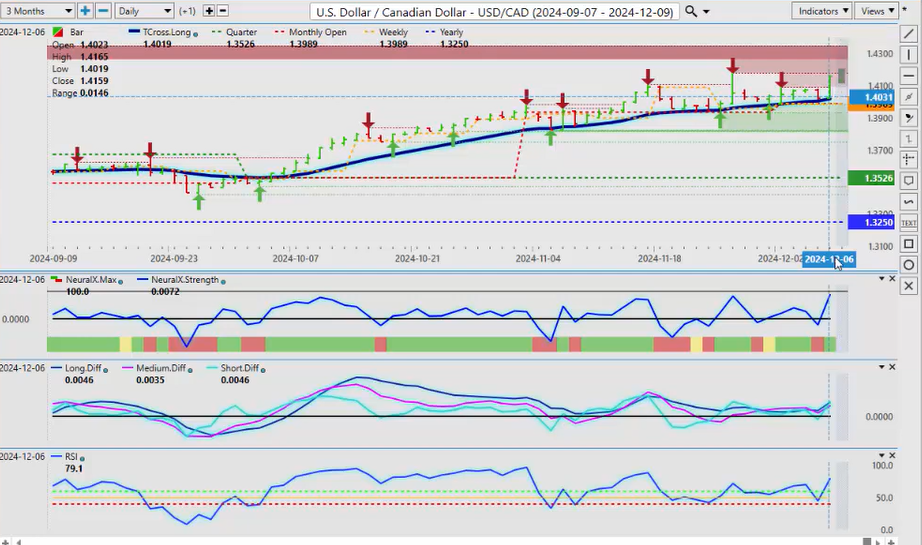Select the horizontal line drawing tool
922x545 pixels.
click(908, 76)
